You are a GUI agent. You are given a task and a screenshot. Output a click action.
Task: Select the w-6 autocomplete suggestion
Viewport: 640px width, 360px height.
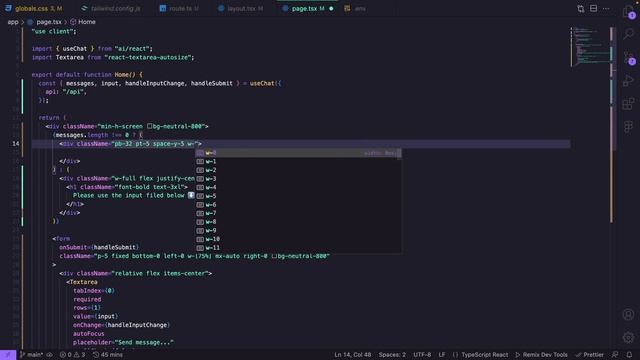pos(298,204)
